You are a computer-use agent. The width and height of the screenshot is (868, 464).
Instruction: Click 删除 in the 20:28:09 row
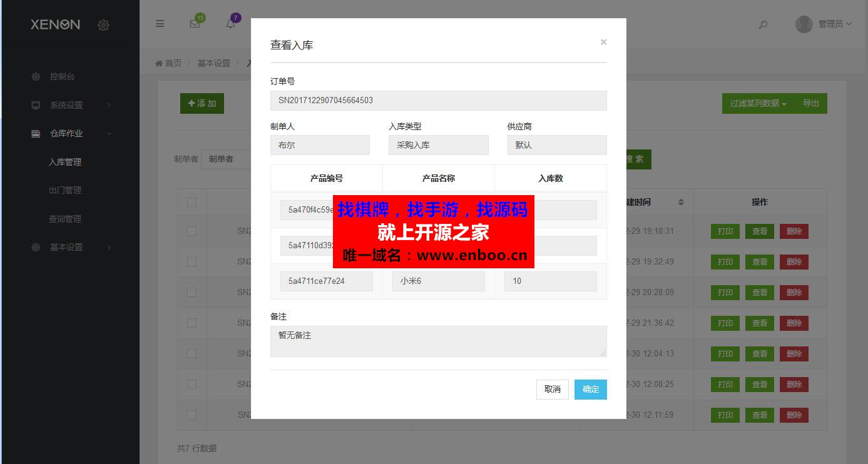(x=794, y=292)
